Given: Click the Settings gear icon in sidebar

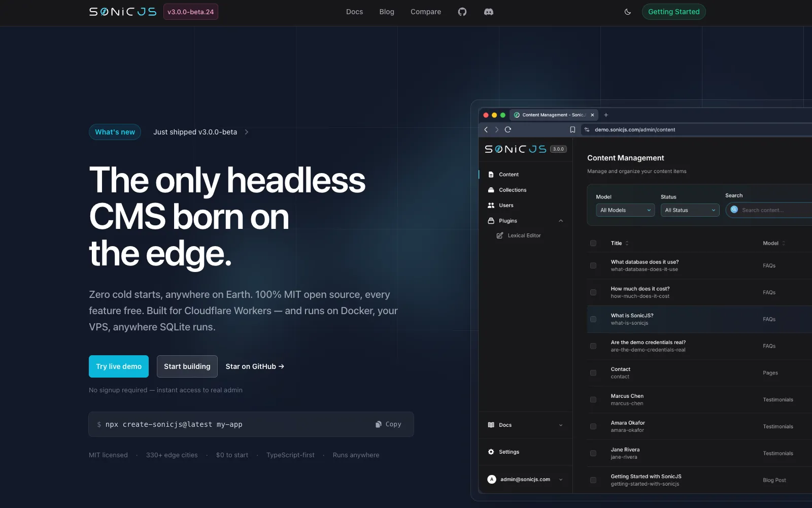Looking at the screenshot, I should click(x=491, y=452).
